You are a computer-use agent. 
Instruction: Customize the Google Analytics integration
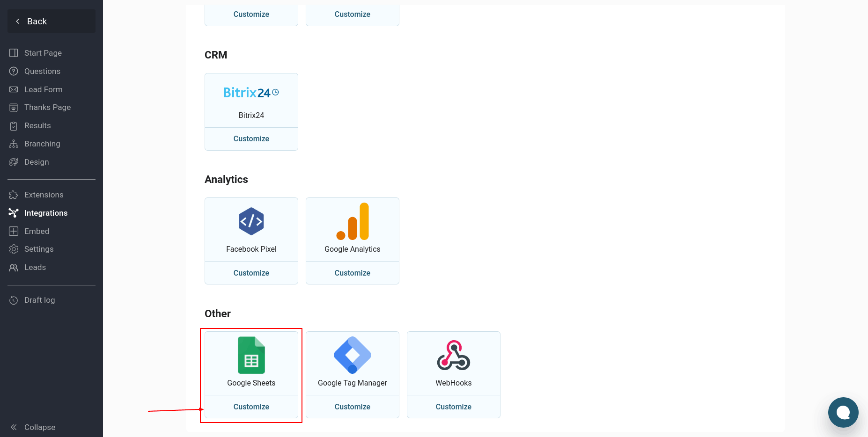coord(353,273)
